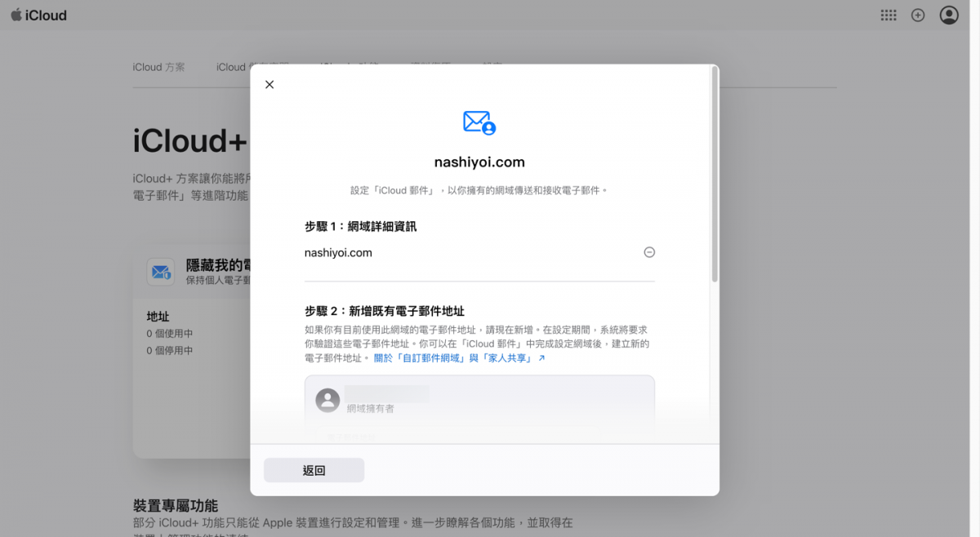Click the 地址 label in background card
The image size is (980, 537).
158,317
